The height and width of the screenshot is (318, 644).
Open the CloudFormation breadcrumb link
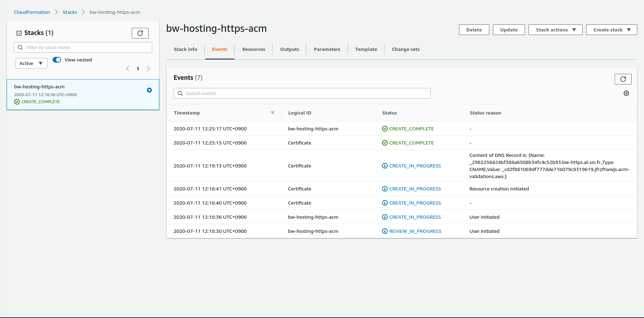(x=32, y=12)
